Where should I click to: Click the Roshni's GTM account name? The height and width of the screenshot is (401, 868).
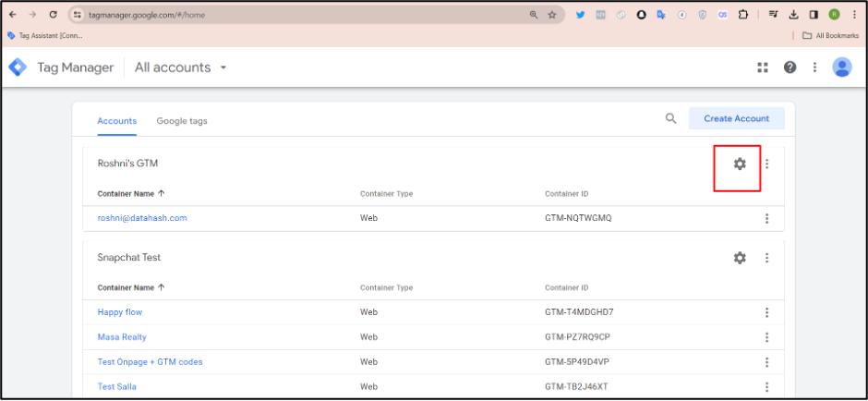pyautogui.click(x=128, y=164)
